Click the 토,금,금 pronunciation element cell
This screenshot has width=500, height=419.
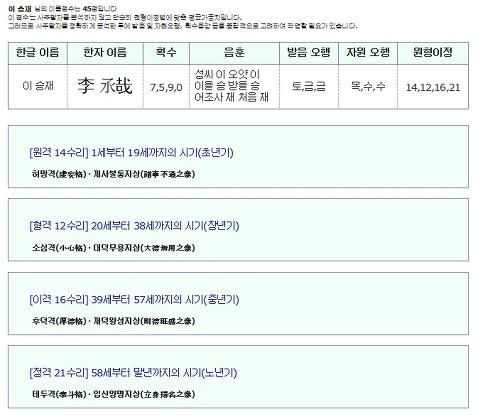click(309, 87)
